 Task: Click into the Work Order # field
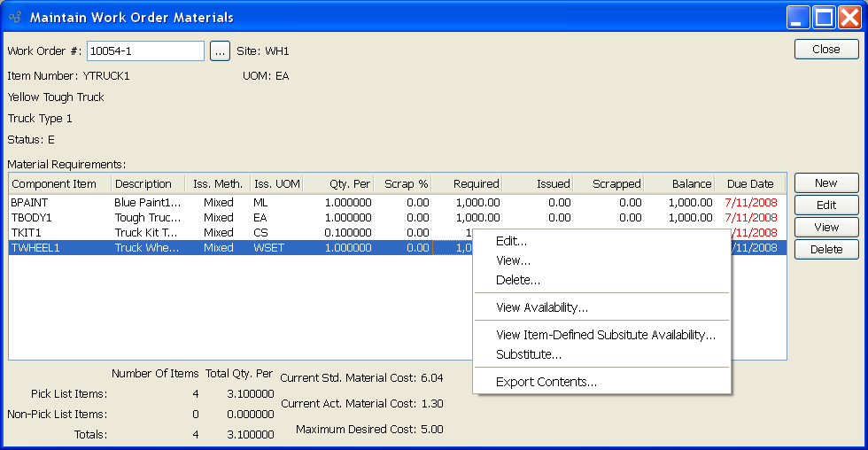pos(145,51)
